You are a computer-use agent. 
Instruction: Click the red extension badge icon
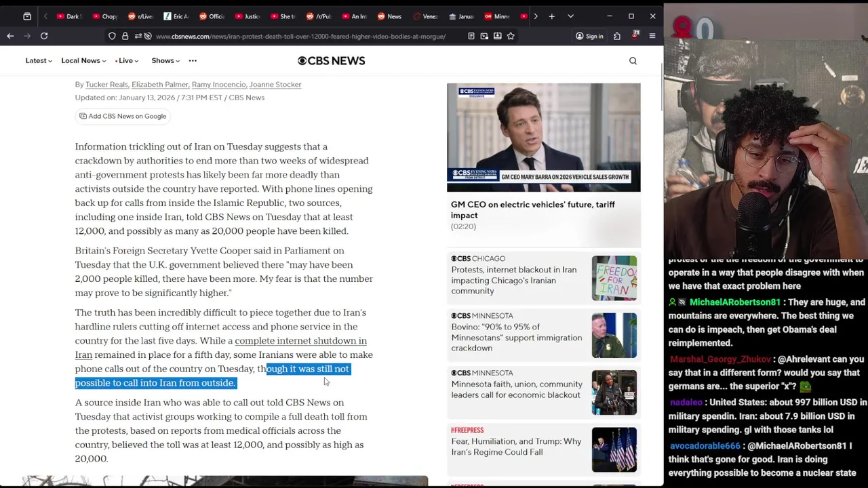(635, 35)
